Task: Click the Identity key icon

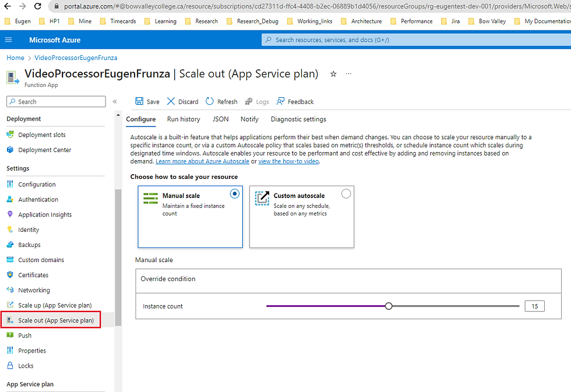Action: (10, 229)
